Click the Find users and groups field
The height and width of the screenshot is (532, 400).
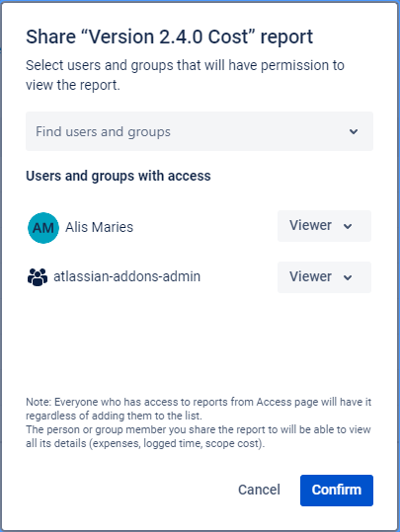coord(200,131)
